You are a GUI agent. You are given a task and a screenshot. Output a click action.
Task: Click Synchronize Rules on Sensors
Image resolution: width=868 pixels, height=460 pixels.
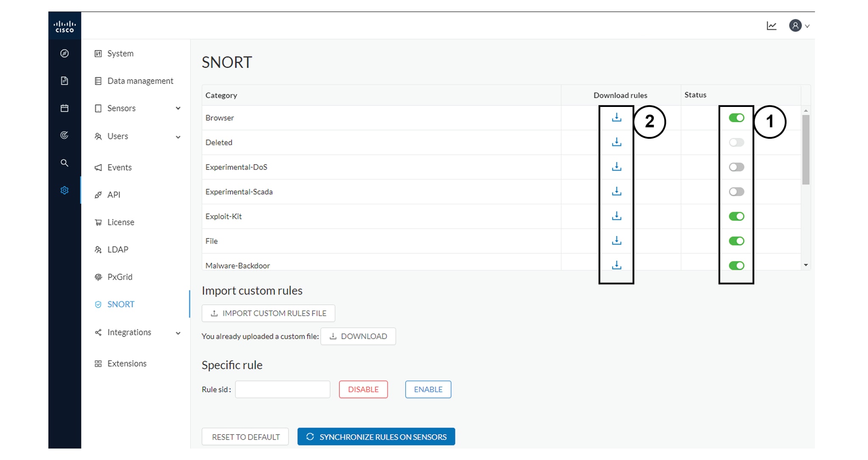point(376,437)
